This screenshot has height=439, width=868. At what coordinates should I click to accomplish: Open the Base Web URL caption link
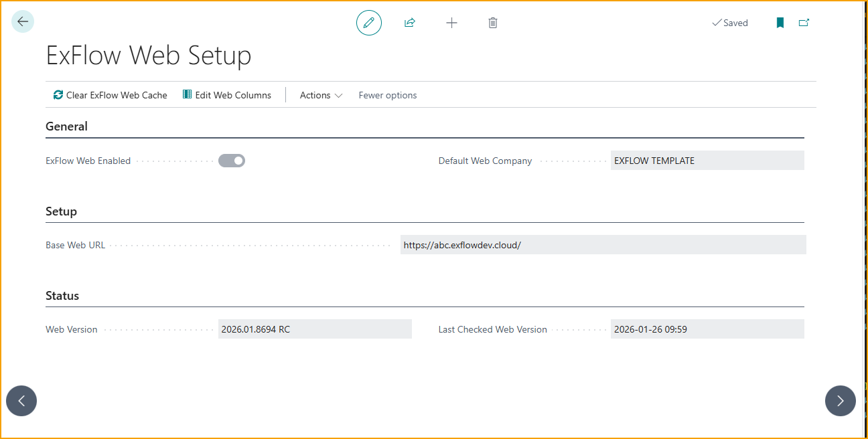(x=75, y=244)
